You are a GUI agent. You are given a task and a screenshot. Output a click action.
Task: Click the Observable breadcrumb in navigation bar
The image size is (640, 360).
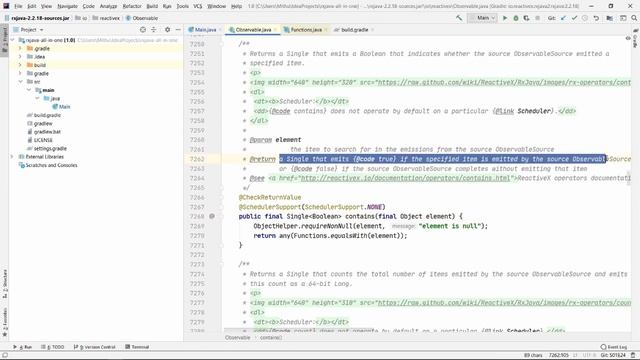pos(142,18)
